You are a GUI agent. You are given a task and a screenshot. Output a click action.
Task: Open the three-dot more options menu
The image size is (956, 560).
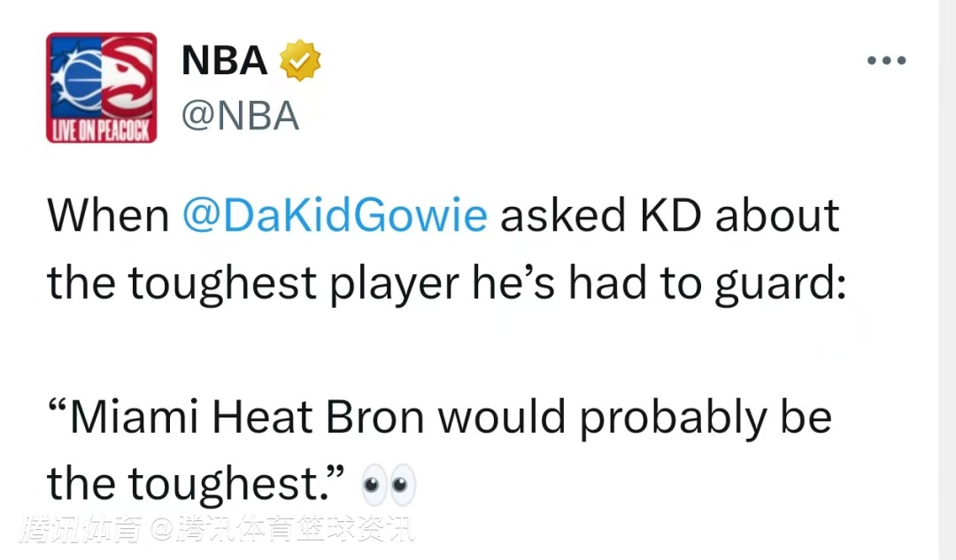click(886, 61)
